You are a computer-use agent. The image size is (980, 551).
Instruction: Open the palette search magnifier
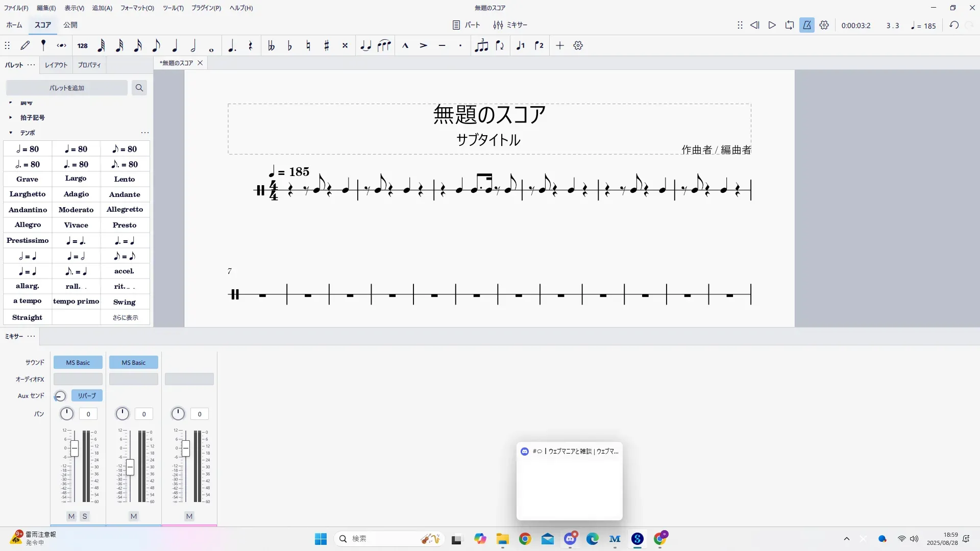click(139, 88)
